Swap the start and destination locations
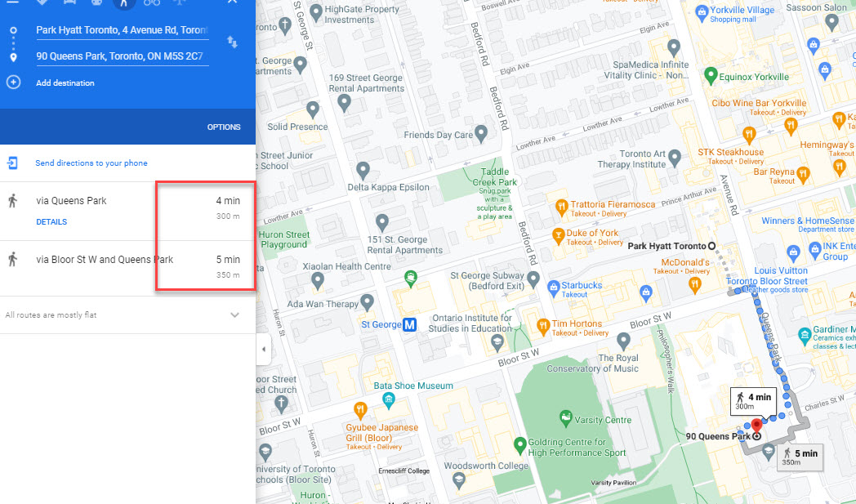Screen dimensions: 856x504 pos(232,42)
